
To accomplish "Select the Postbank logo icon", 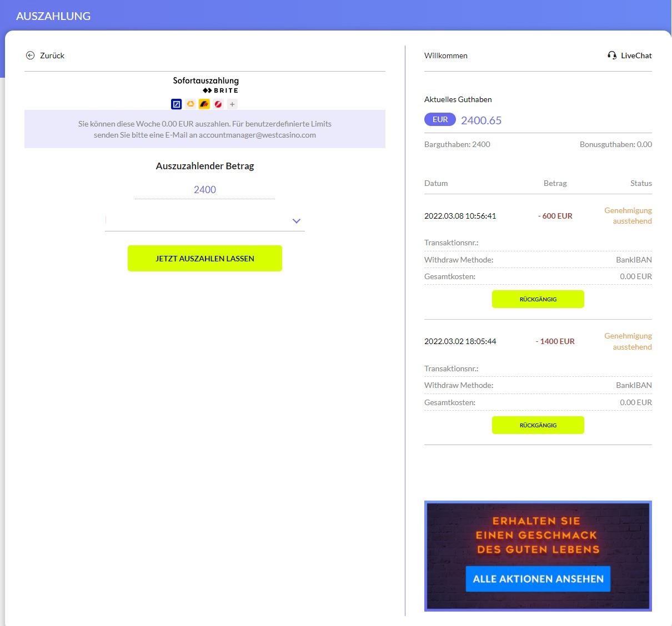I will click(x=204, y=104).
